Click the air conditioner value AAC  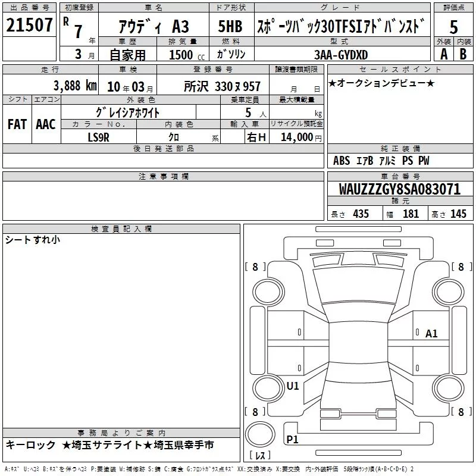(46, 124)
